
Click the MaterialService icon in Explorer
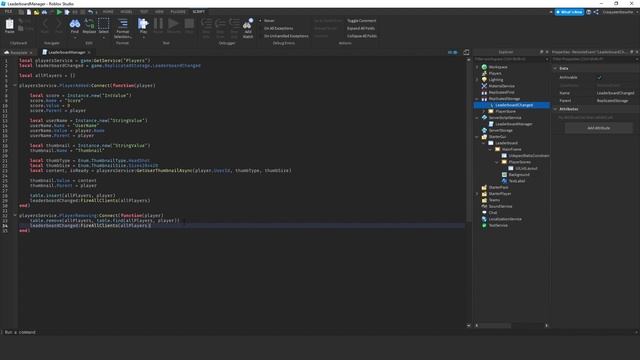click(x=484, y=86)
